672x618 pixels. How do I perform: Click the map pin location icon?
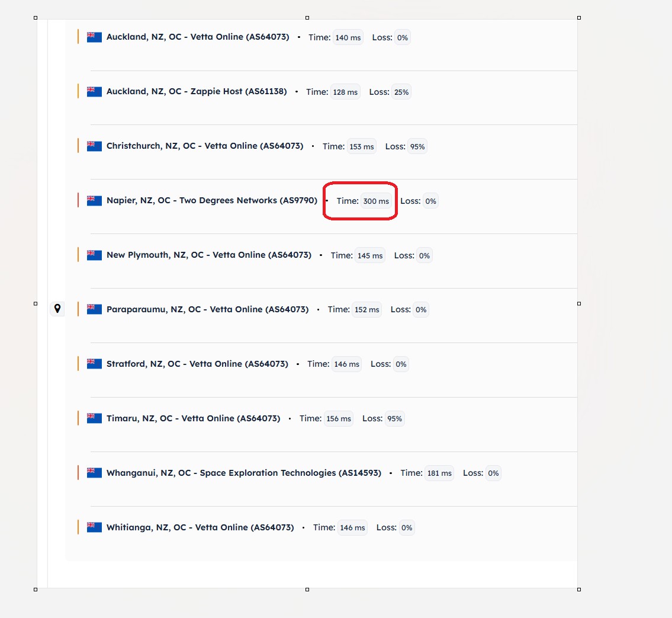(x=57, y=309)
